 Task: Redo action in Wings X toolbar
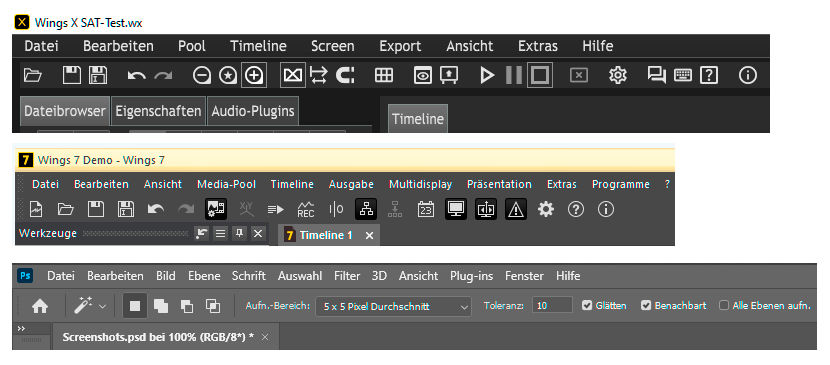(163, 76)
